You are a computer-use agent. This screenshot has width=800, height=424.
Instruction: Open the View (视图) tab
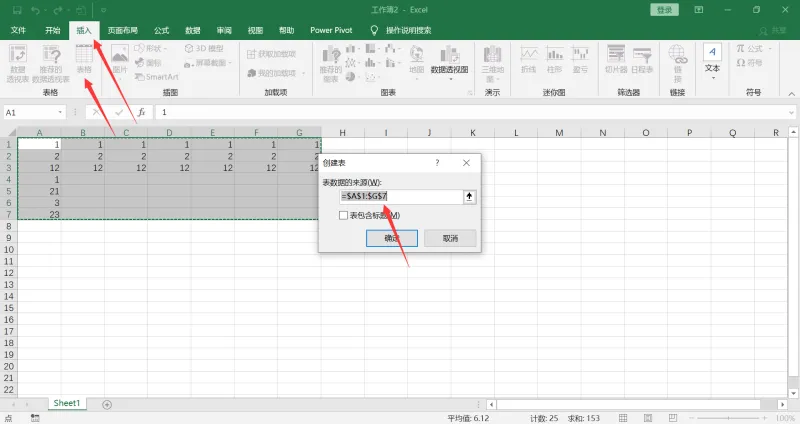pyautogui.click(x=255, y=30)
